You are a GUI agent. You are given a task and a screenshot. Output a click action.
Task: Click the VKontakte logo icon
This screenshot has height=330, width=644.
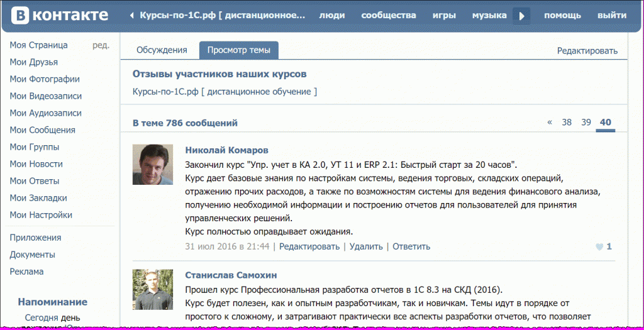21,16
